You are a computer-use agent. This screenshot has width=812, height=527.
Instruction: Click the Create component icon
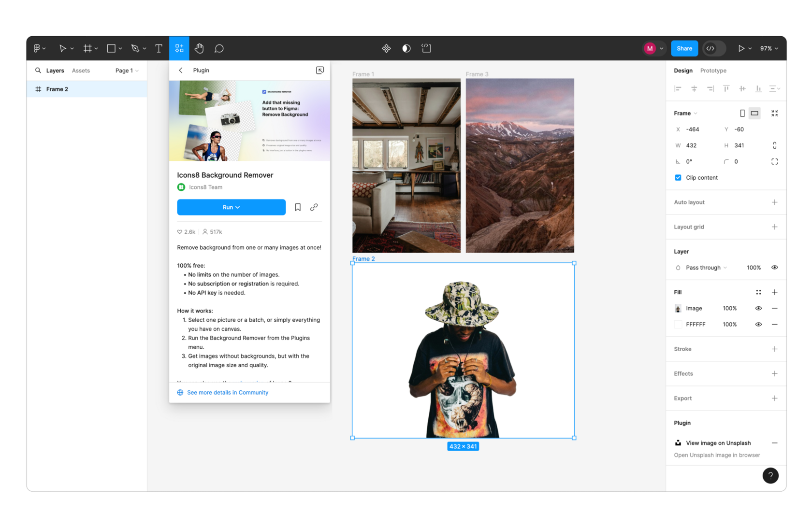pyautogui.click(x=386, y=48)
